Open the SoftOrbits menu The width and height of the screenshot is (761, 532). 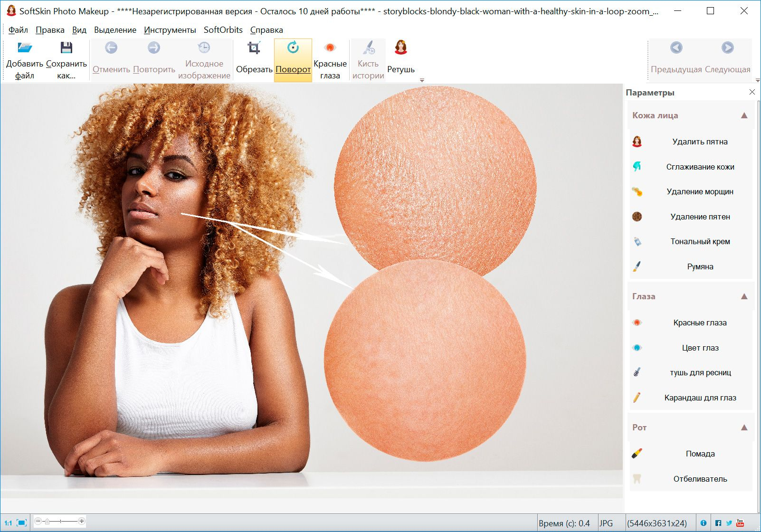tap(223, 29)
